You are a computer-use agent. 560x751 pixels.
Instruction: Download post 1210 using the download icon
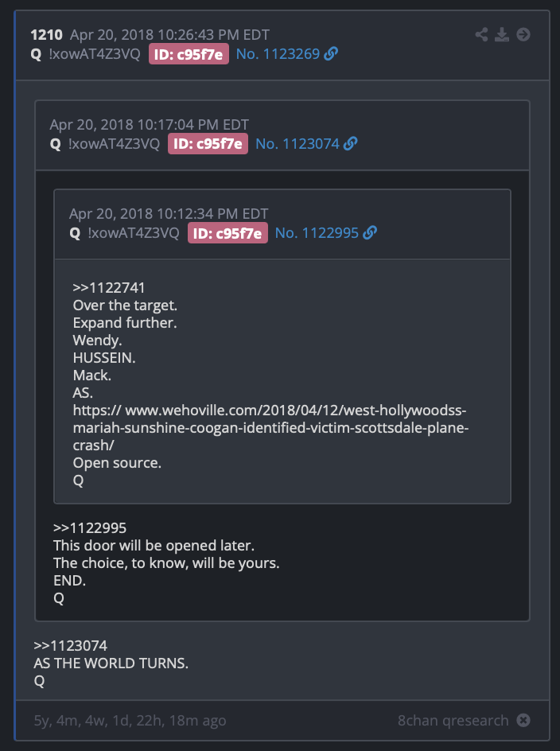click(x=502, y=34)
